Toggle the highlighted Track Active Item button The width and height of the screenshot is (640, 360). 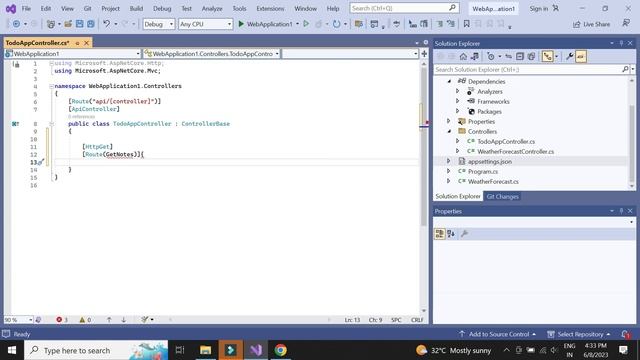[x=547, y=57]
